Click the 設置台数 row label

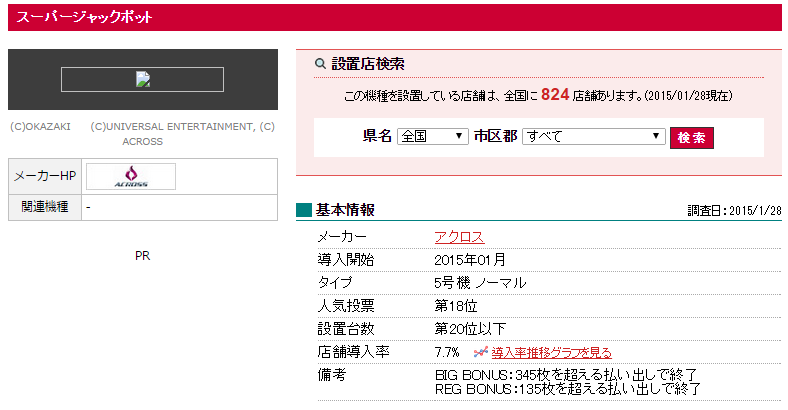(x=346, y=329)
